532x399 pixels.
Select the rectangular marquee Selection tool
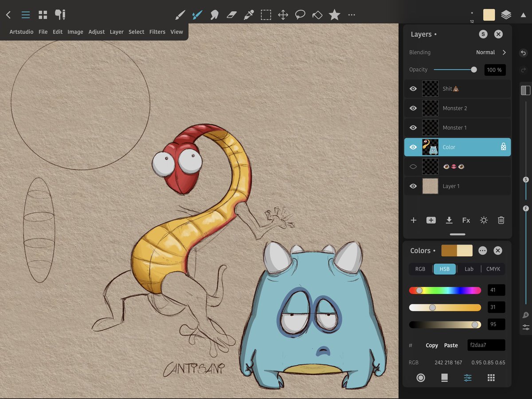[x=266, y=15]
